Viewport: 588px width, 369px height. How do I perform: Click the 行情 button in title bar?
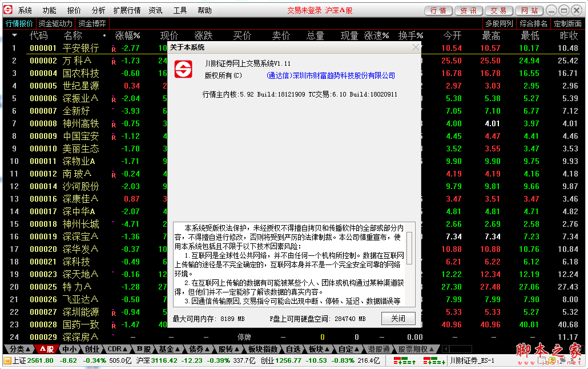pyautogui.click(x=438, y=10)
